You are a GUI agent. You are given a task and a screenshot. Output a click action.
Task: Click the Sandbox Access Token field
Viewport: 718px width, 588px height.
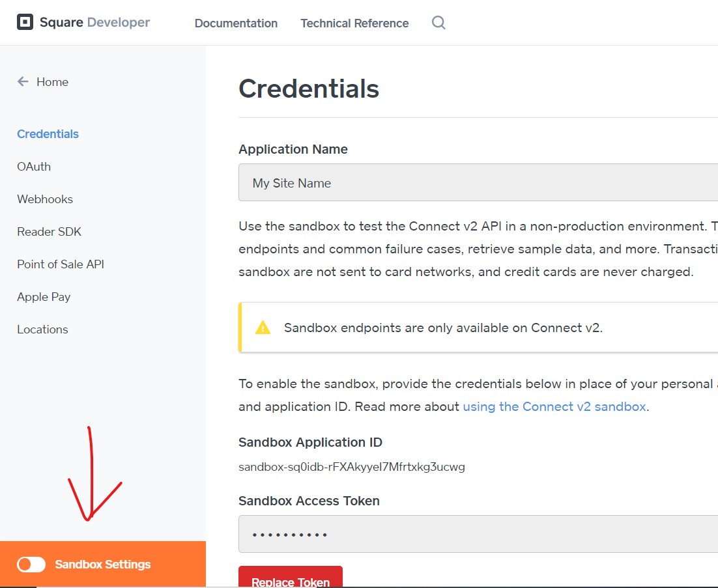pyautogui.click(x=478, y=534)
